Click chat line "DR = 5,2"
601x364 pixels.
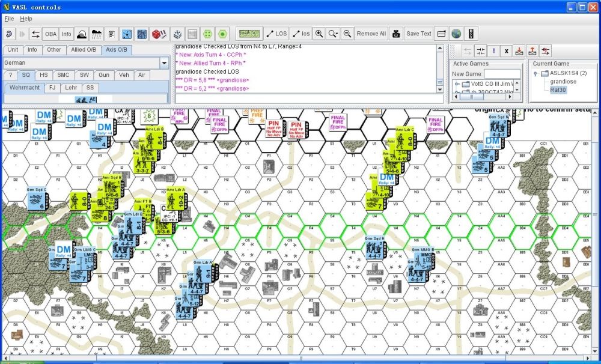[212, 88]
